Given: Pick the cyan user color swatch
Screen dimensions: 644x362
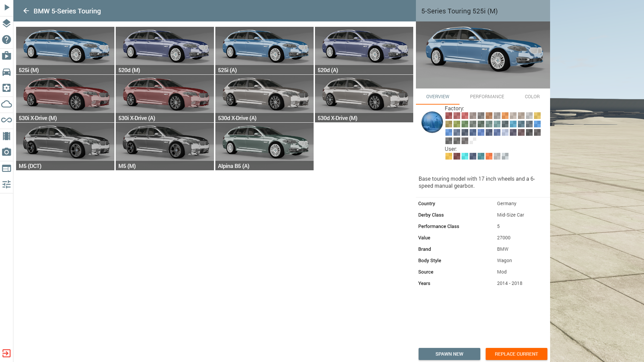Looking at the screenshot, I should pyautogui.click(x=465, y=156).
